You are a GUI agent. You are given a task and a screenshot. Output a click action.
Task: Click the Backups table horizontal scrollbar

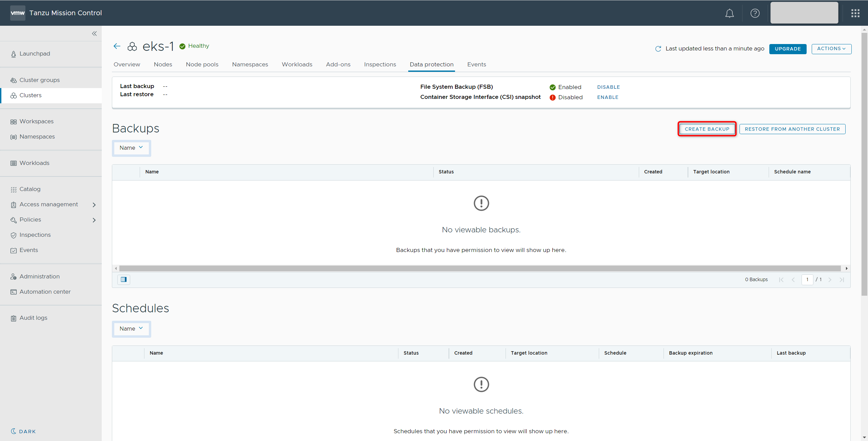click(480, 269)
